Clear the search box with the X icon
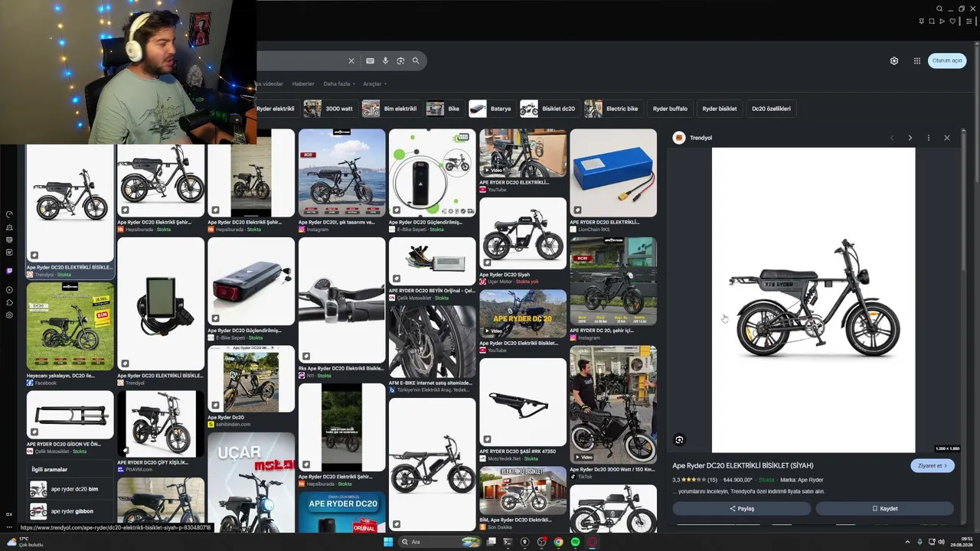The image size is (980, 551). click(351, 60)
